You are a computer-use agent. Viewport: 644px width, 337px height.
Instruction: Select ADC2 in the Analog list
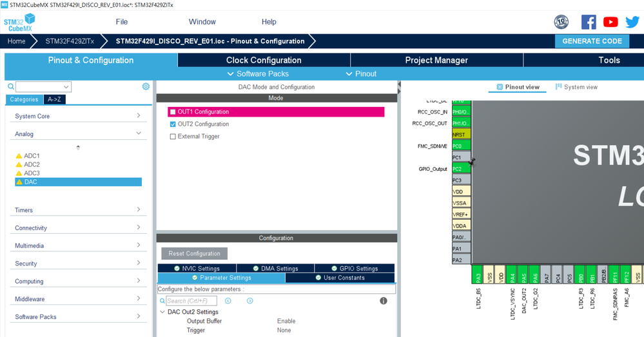32,164
